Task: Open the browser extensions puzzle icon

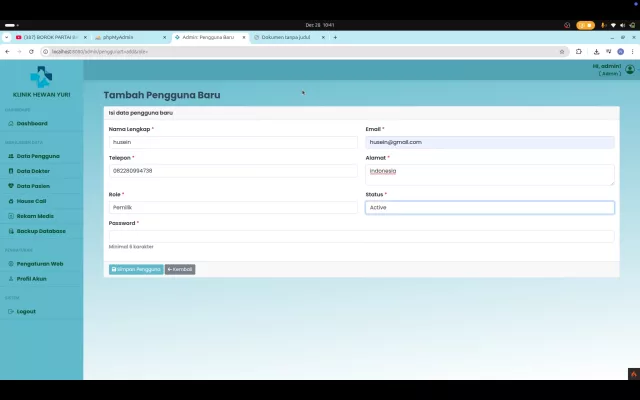Action: coord(579,51)
